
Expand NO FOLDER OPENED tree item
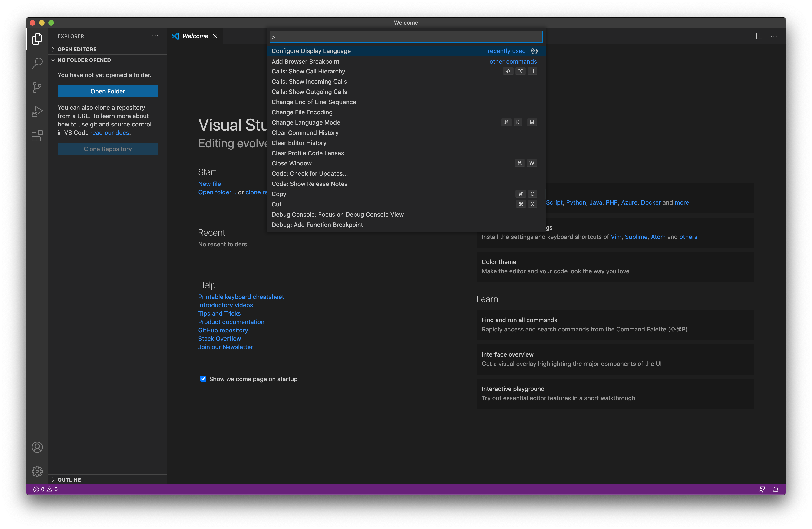(x=54, y=60)
